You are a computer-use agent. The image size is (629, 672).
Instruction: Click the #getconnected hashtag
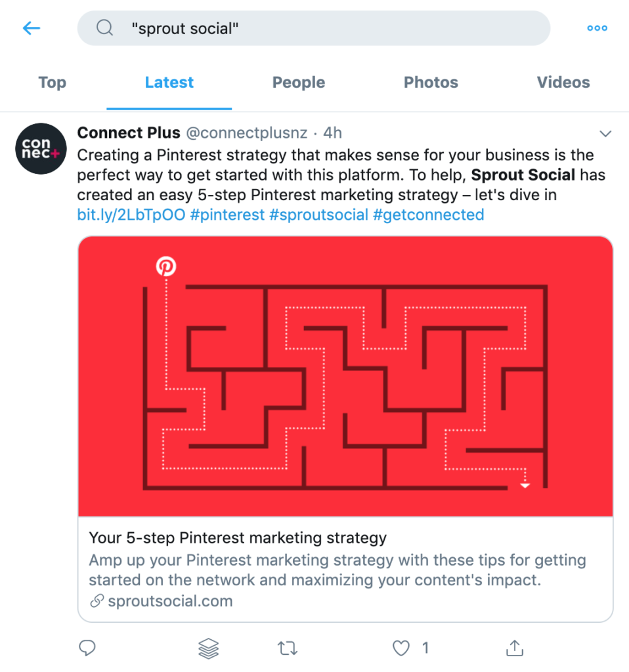[428, 215]
